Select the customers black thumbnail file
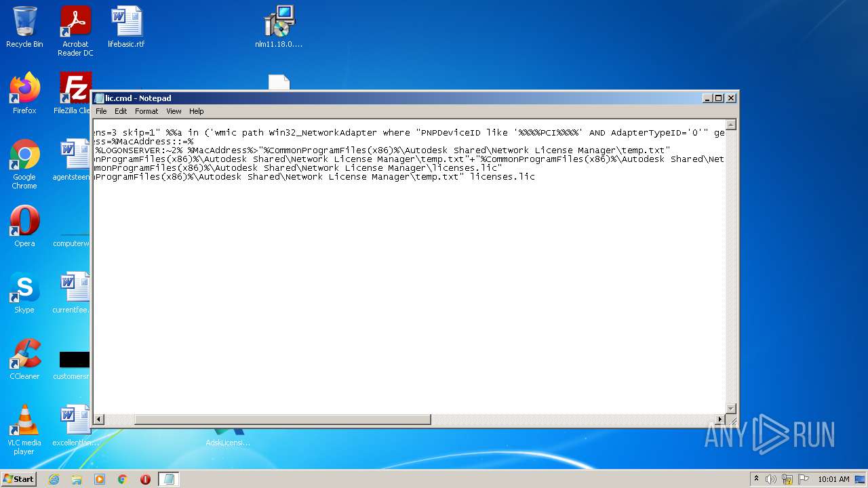Viewport: 868px width, 488px height. pyautogui.click(x=73, y=365)
